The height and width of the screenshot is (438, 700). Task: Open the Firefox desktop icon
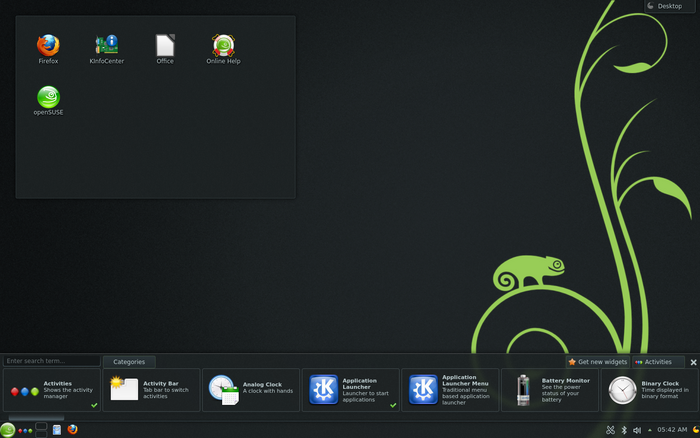click(48, 46)
